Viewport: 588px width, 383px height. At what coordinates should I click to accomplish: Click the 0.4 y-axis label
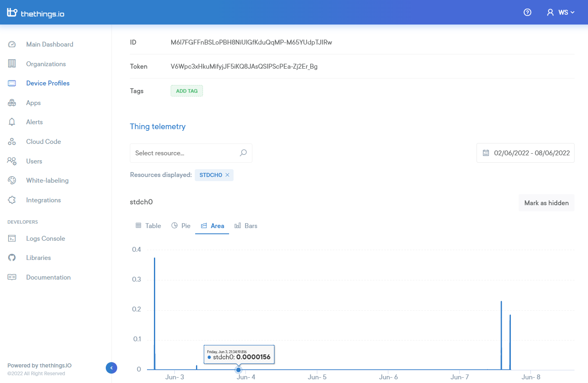pos(136,249)
